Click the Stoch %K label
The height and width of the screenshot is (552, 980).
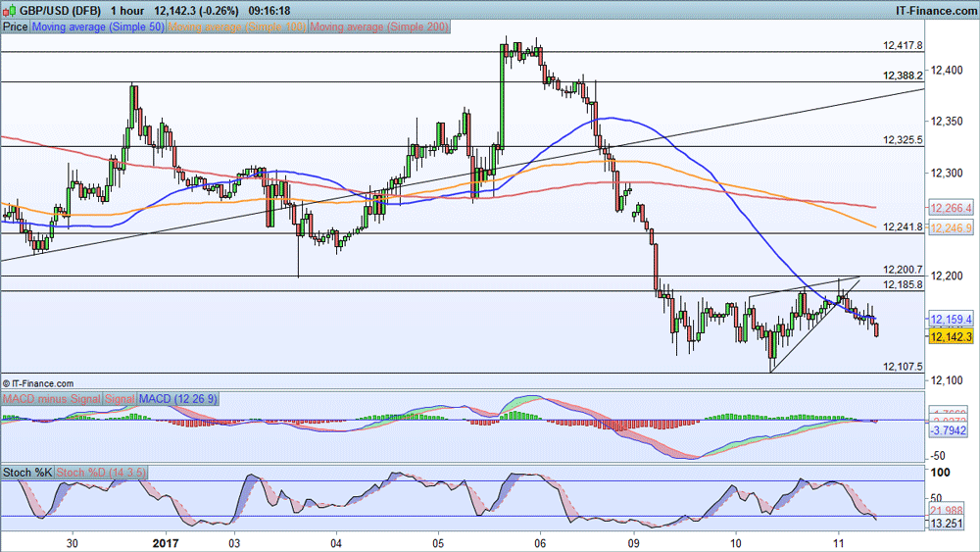27,473
